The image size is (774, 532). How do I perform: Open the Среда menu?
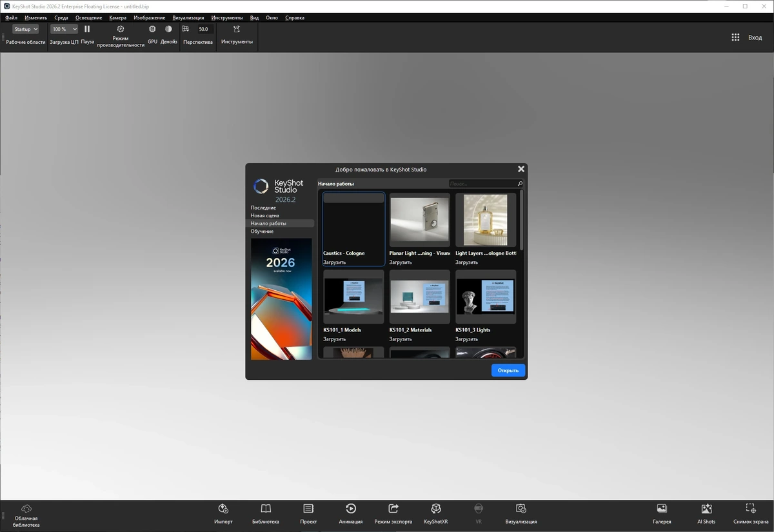[61, 17]
